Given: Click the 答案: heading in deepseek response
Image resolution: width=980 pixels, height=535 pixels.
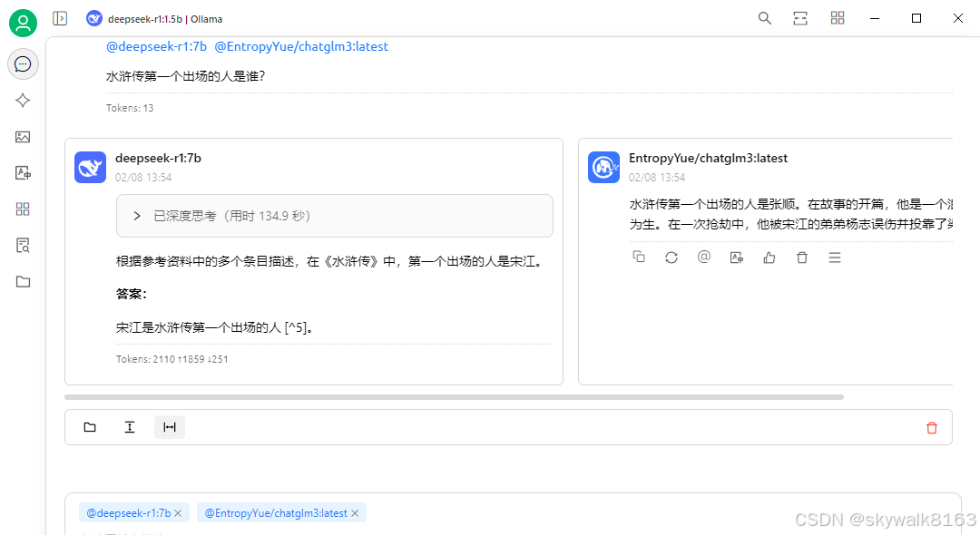Looking at the screenshot, I should tap(132, 294).
